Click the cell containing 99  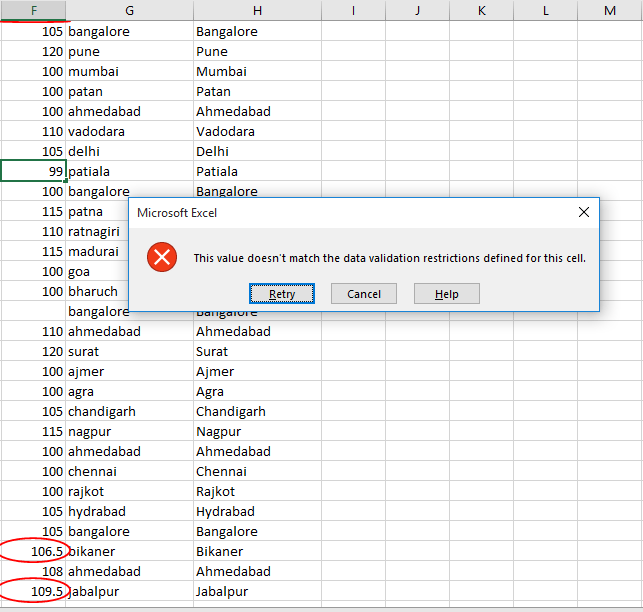[x=33, y=171]
